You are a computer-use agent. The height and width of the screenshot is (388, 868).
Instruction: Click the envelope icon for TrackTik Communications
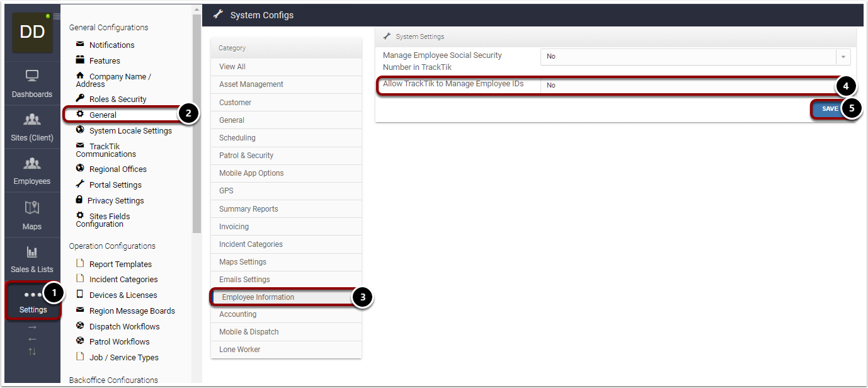(x=80, y=145)
